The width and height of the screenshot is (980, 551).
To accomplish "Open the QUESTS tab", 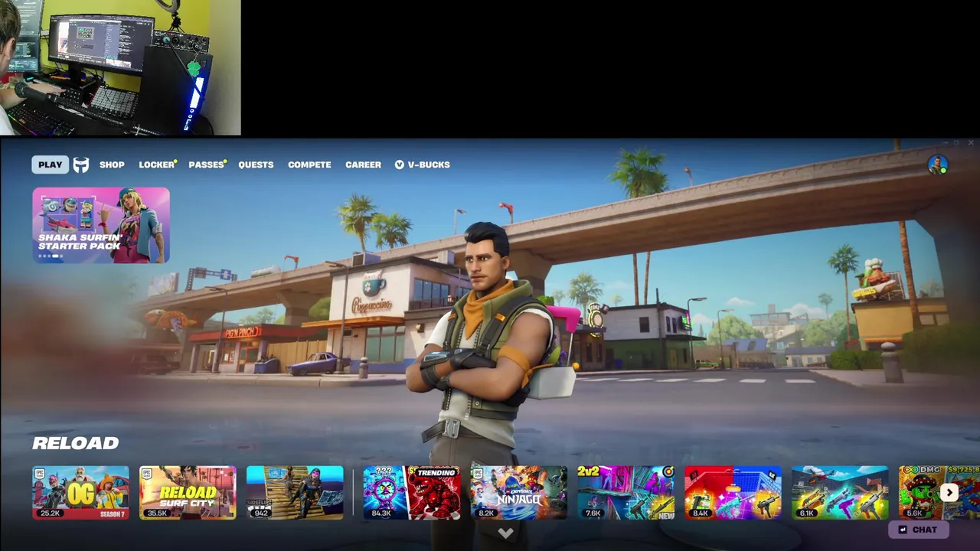I will pos(256,165).
